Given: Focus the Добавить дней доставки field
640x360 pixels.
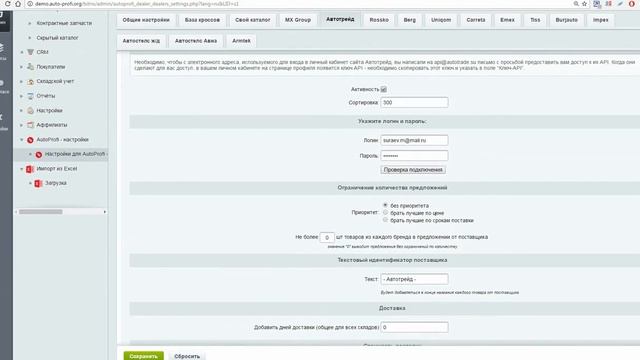Looking at the screenshot, I should pos(414,327).
